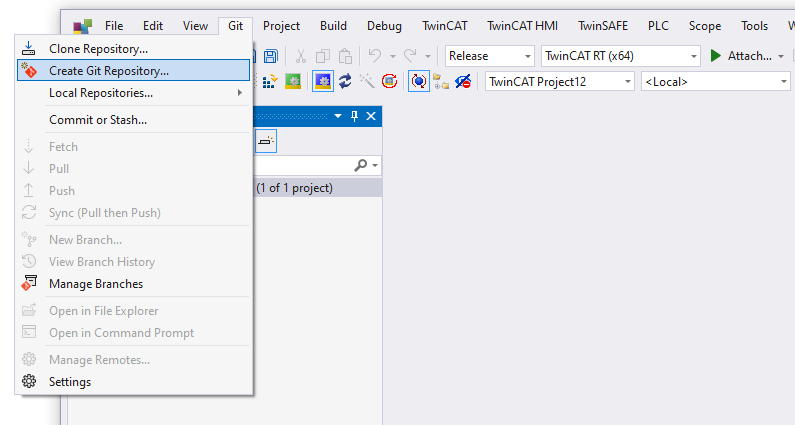Viewport: 795px width, 425px height.
Task: Click the Solution Explorer search field
Action: [316, 165]
